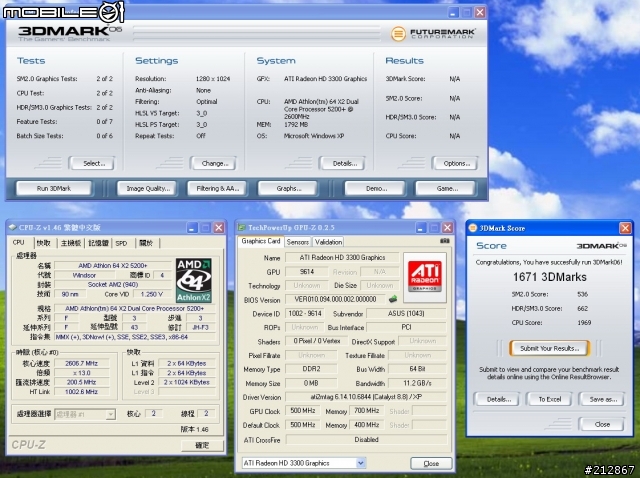Click the 2606.7 MHz core speed value

[82, 363]
